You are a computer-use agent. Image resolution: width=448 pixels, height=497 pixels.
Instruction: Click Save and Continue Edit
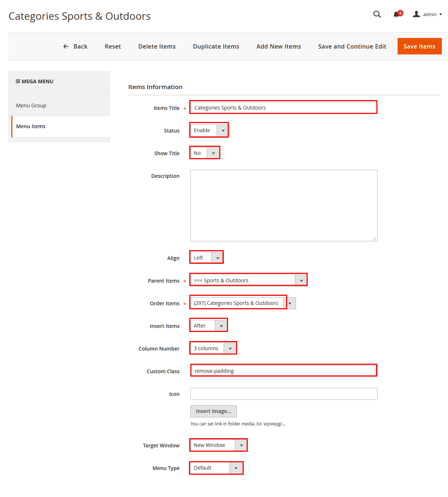[352, 46]
